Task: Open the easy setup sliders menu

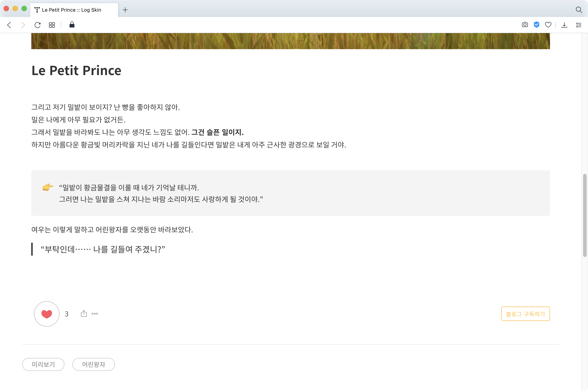Action: (x=579, y=25)
